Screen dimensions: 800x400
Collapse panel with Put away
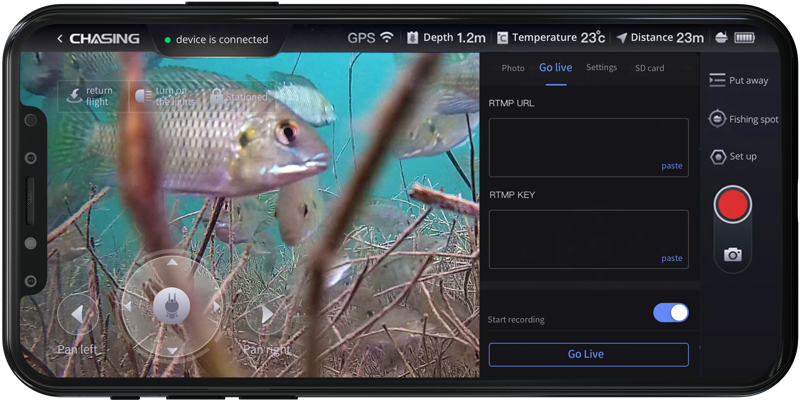(738, 81)
